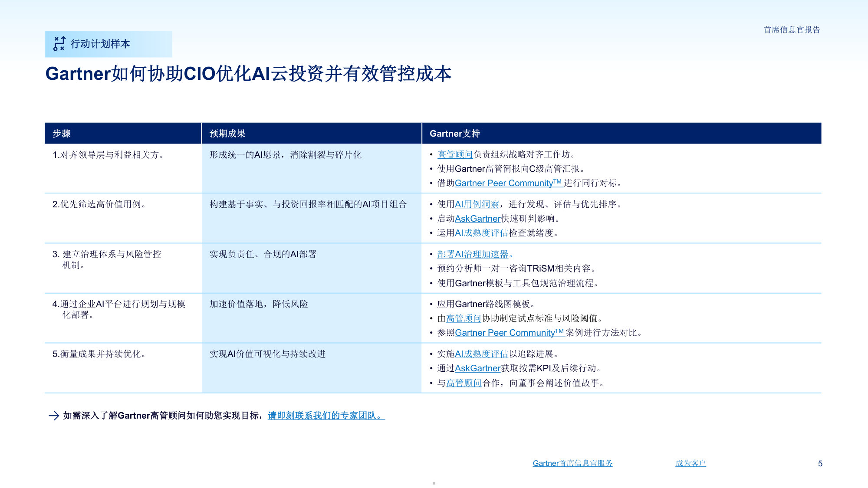Click outcome 实现负责任、合规的AI部署
The image size is (868, 488).
pyautogui.click(x=263, y=254)
